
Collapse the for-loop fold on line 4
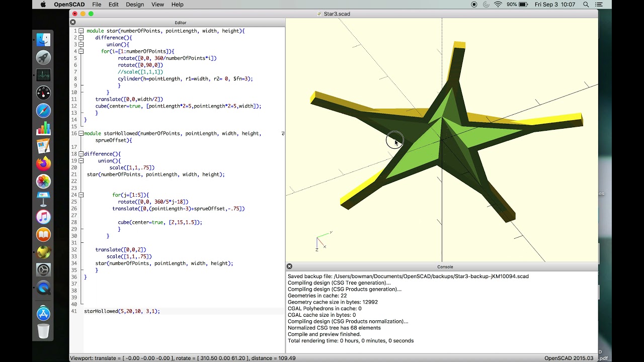(81, 51)
